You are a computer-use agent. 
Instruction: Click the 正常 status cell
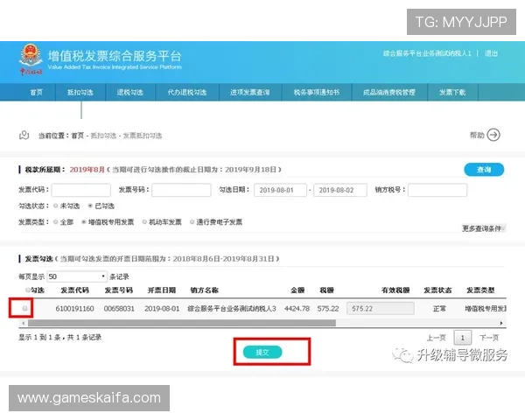pos(439,309)
